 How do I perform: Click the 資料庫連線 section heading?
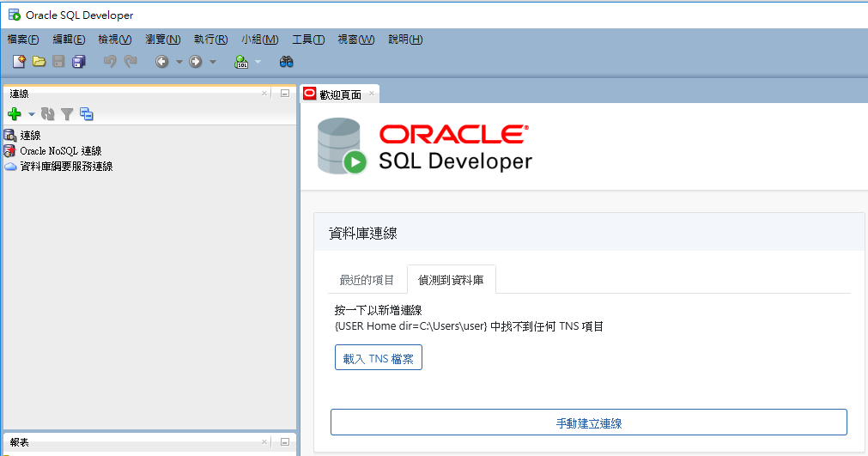pyautogui.click(x=362, y=234)
